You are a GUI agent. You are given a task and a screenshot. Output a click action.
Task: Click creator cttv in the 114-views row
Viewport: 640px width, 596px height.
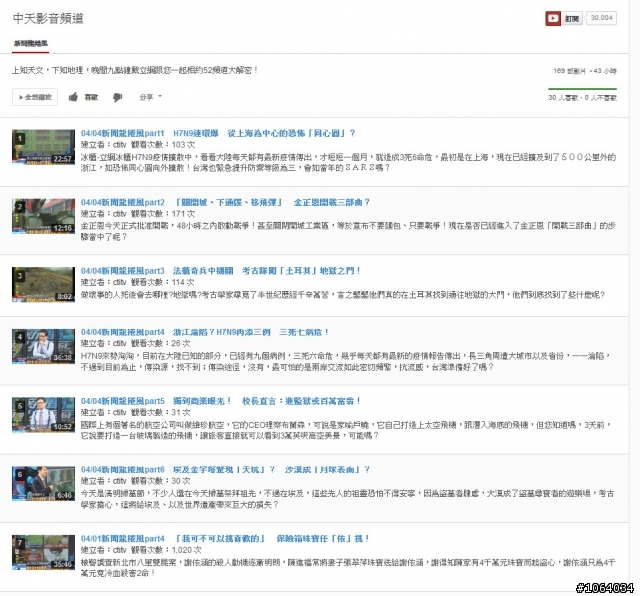(x=120, y=282)
